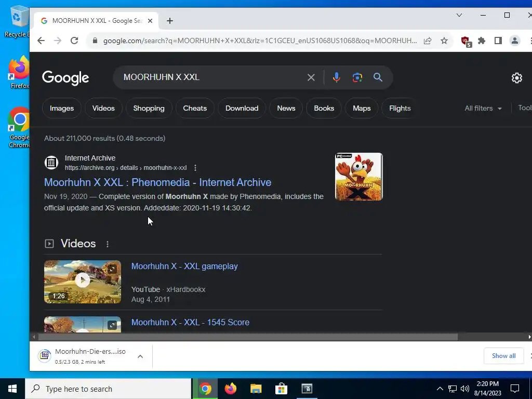This screenshot has width=532, height=399.
Task: Switch to the Videos filter chip
Action: pyautogui.click(x=103, y=108)
